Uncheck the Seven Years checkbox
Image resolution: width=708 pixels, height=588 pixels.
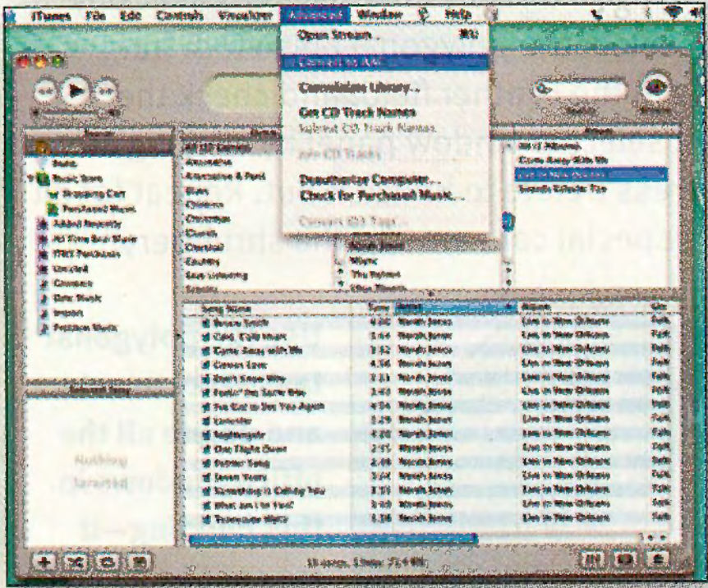click(206, 477)
